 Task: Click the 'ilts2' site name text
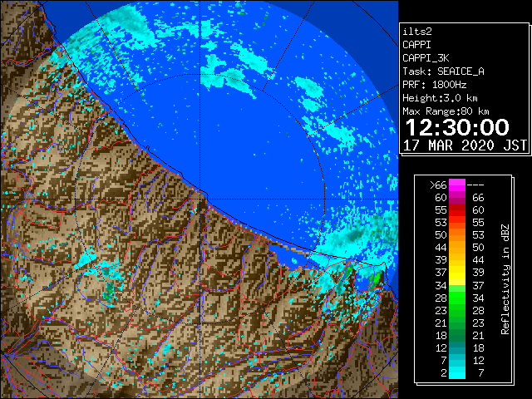click(x=417, y=32)
